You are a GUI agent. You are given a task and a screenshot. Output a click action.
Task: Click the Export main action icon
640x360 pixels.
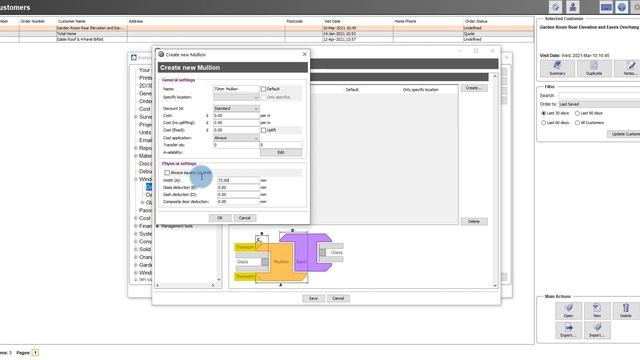pyautogui.click(x=568, y=330)
